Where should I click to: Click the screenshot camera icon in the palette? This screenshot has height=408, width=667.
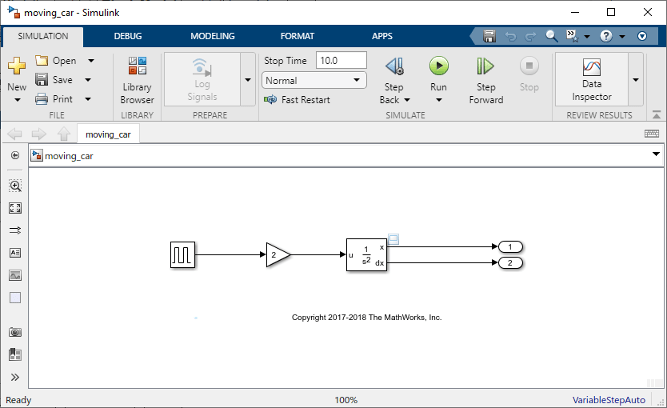(x=15, y=332)
